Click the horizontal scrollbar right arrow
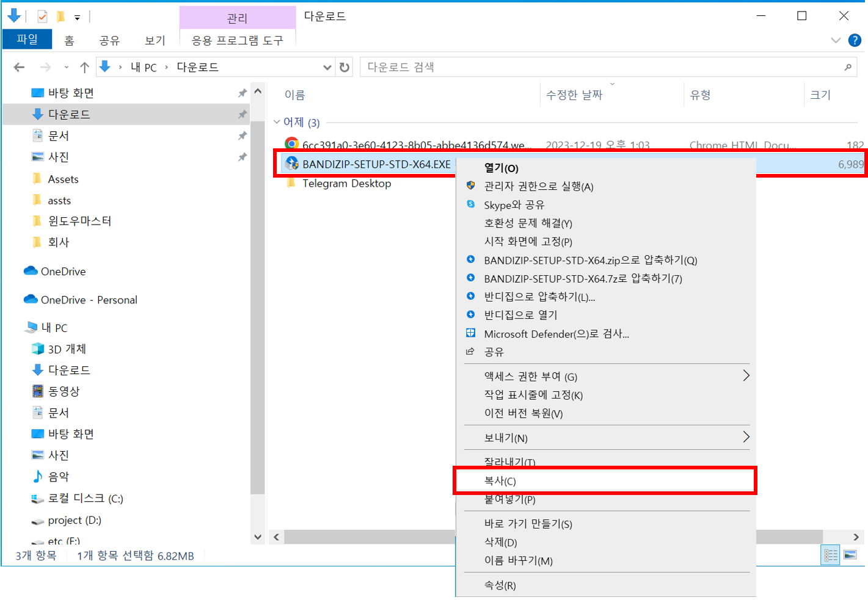Screen dimensions: 868x600 (856, 537)
